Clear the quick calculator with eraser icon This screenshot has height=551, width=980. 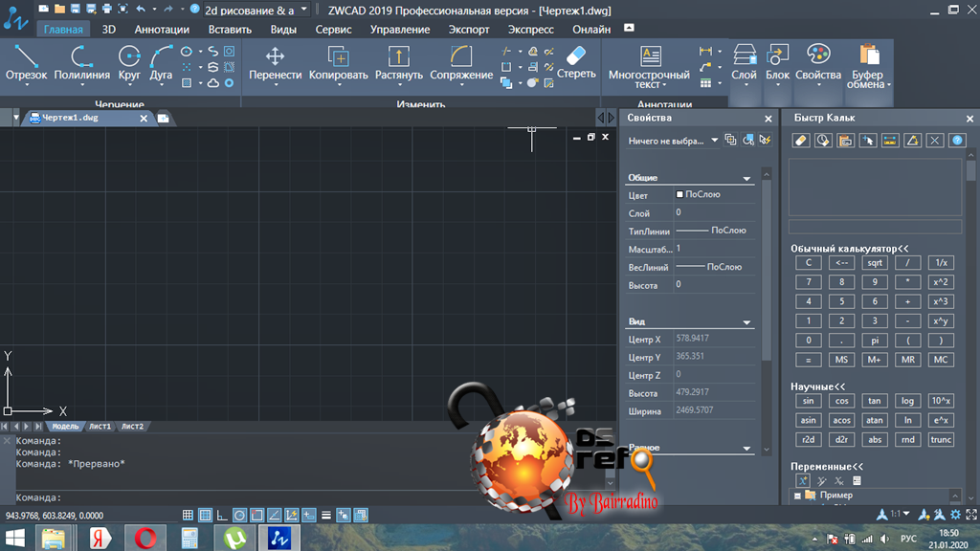[x=801, y=141]
